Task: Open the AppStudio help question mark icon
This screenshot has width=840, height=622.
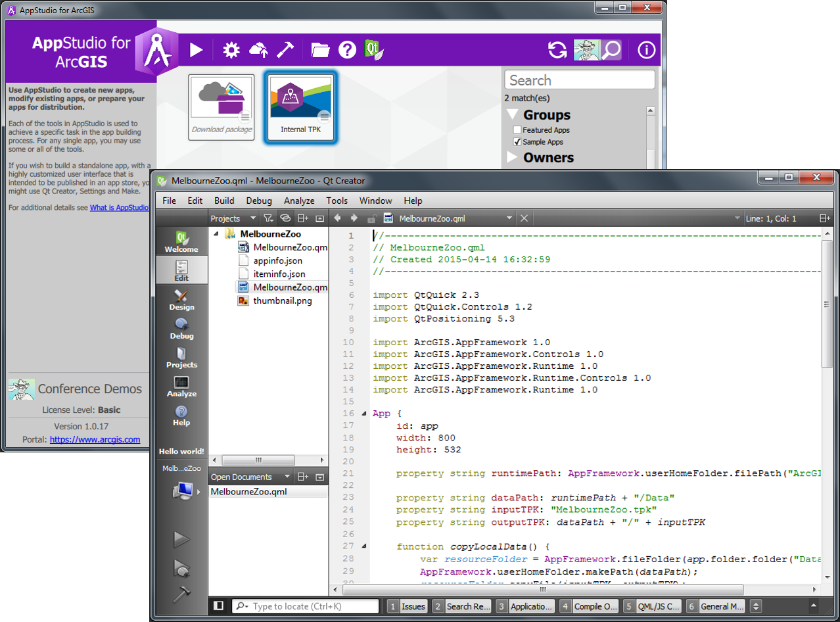Action: pyautogui.click(x=347, y=50)
